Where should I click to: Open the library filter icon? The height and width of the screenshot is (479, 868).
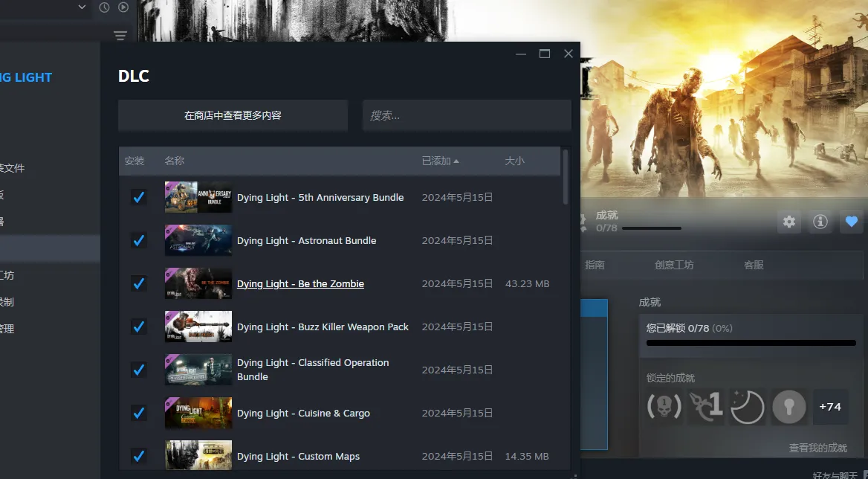(120, 36)
